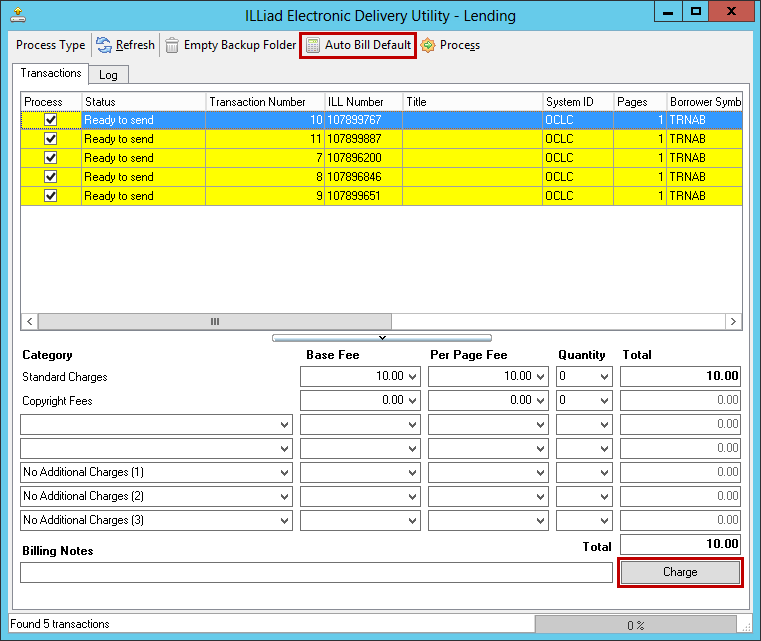Click the right arrow of horizontal scrollbar
The image size is (761, 641).
tap(733, 322)
